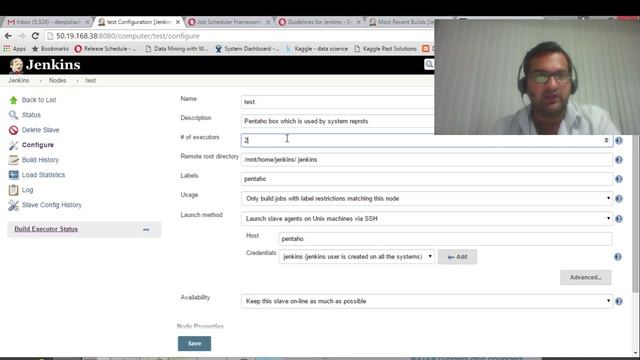Close the test Configuration tab
The image size is (640, 360).
[178, 22]
